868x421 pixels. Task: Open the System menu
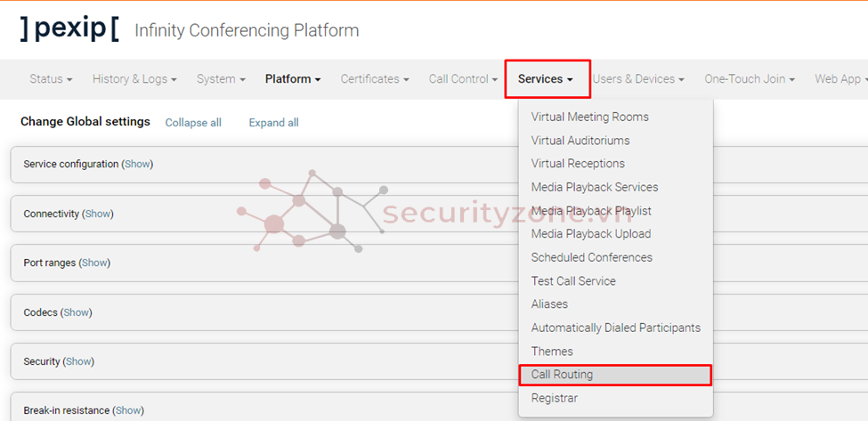point(221,79)
